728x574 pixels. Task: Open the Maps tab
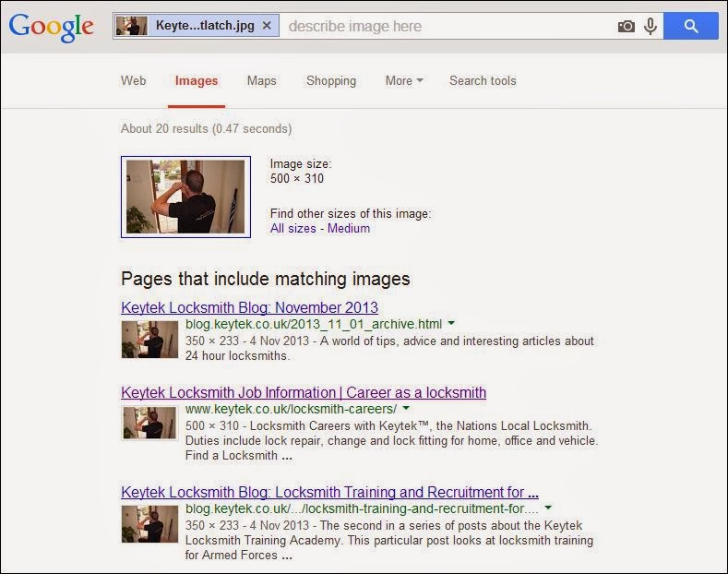point(261,81)
